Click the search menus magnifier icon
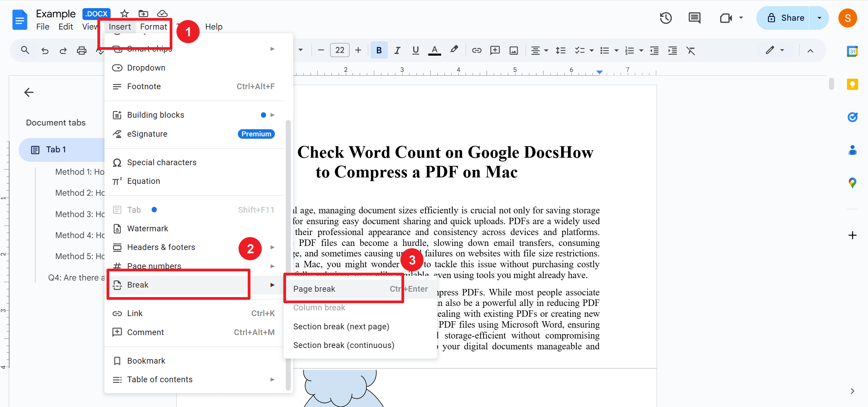The width and height of the screenshot is (868, 407). (25, 51)
